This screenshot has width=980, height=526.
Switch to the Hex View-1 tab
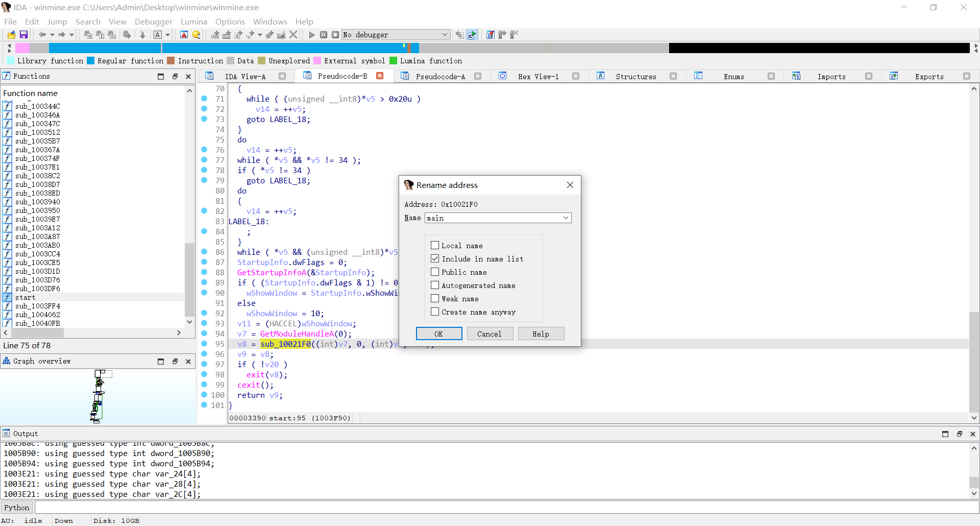[x=538, y=77]
